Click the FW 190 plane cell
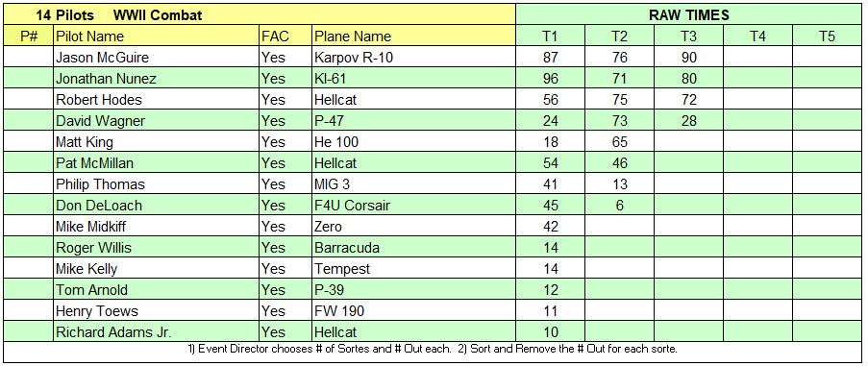Viewport: 868px width, 366px height. [x=414, y=310]
